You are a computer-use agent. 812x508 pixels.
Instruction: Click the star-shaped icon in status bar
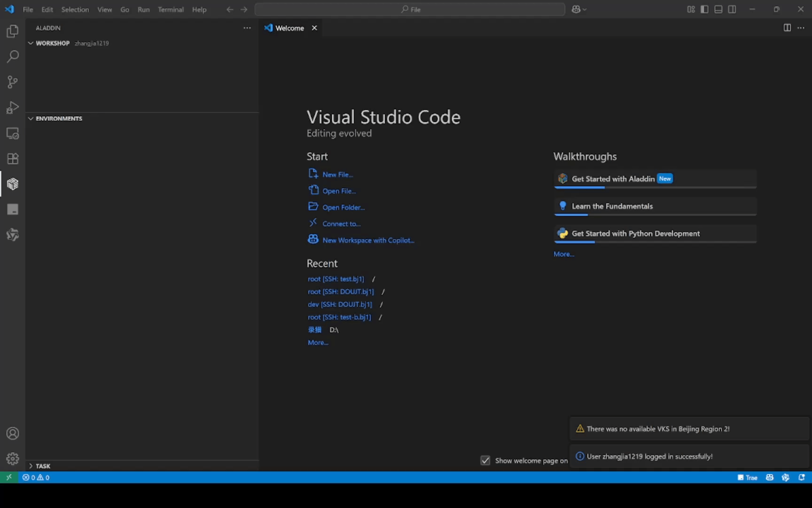(x=786, y=477)
